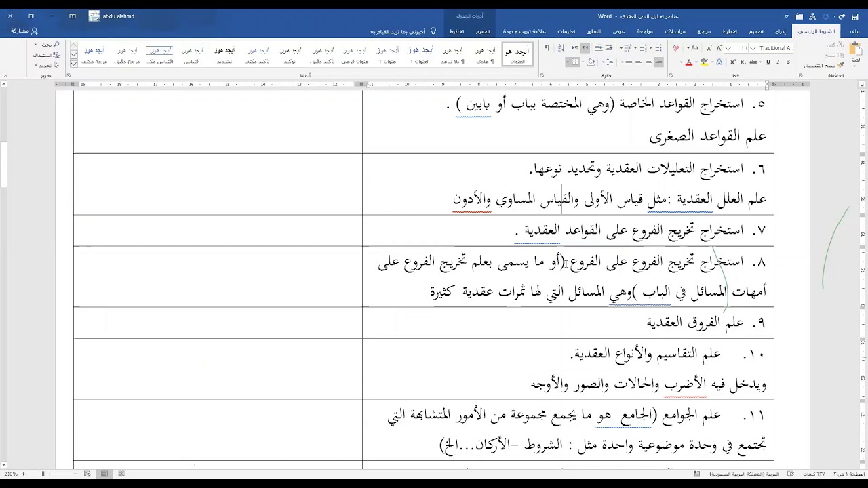Screen dimensions: 868x488
Task: Click the decrease indent icon
Action: click(x=608, y=48)
